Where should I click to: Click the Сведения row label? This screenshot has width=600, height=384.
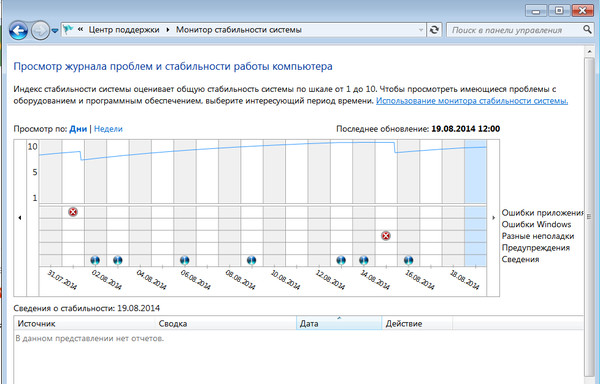520,259
